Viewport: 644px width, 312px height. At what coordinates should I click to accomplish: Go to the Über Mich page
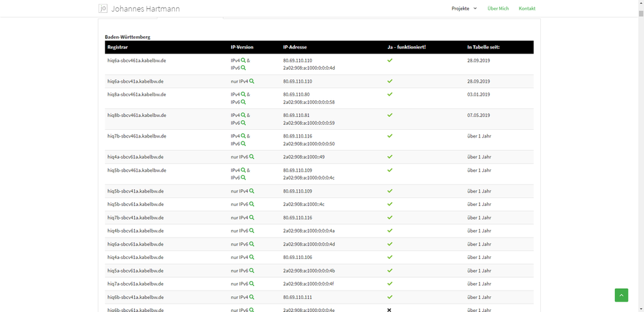tap(498, 8)
